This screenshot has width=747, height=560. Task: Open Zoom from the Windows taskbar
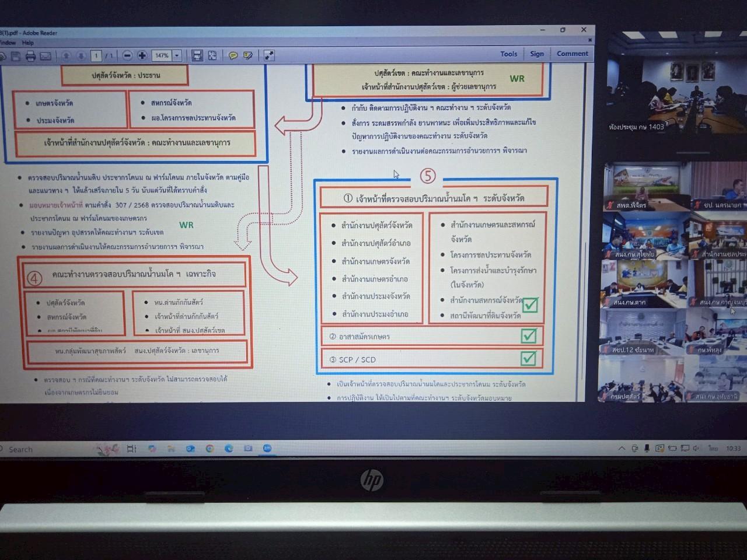267,448
